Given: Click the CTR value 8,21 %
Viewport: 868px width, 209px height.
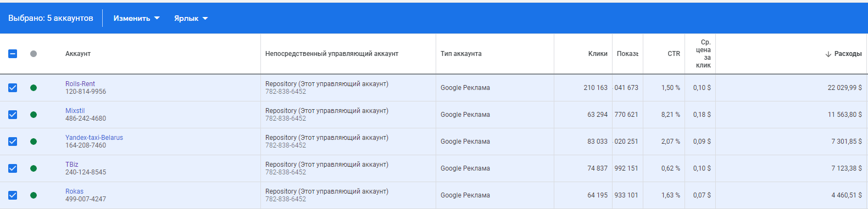Looking at the screenshot, I should click(671, 115).
